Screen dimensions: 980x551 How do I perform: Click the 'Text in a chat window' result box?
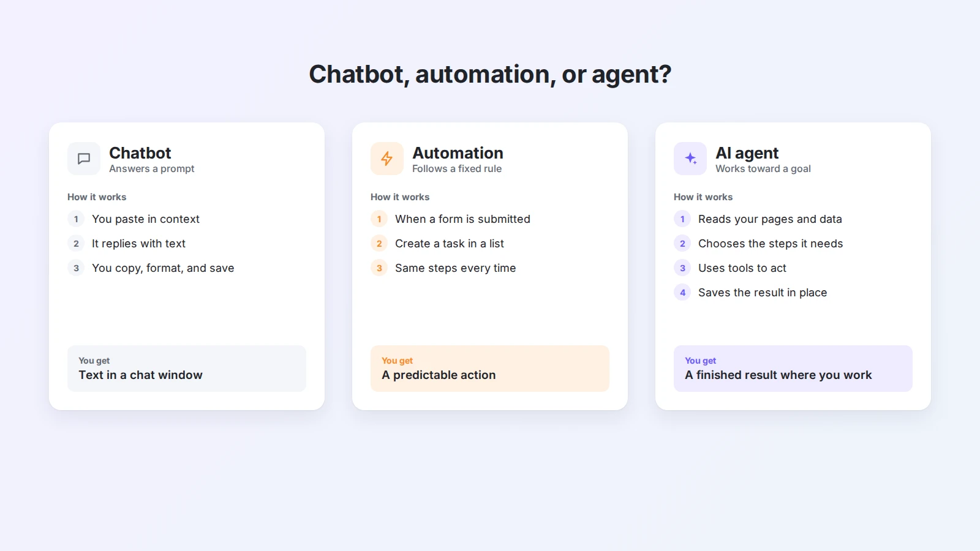187,369
